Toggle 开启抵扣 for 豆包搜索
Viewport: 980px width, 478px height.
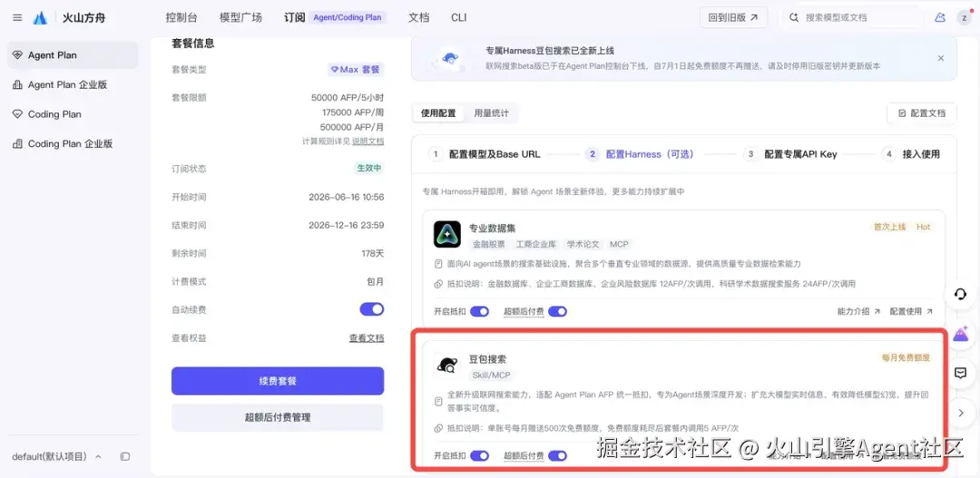click(x=479, y=456)
